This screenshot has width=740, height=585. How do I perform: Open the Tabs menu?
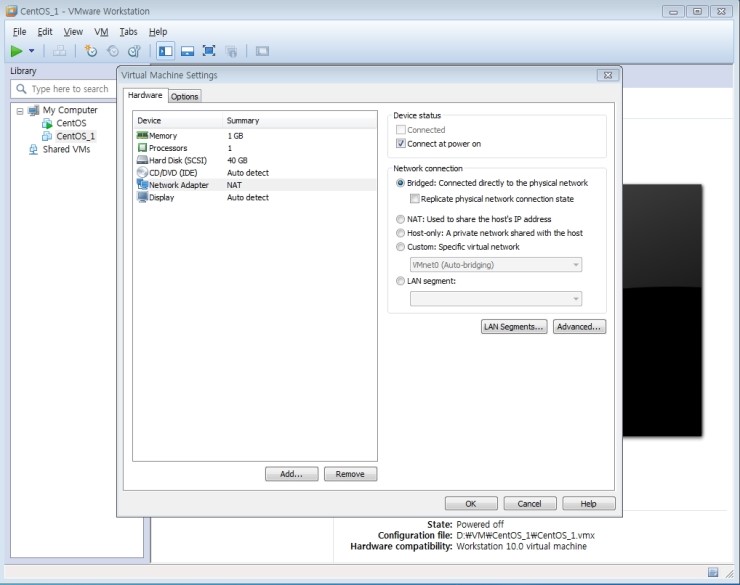pyautogui.click(x=128, y=32)
